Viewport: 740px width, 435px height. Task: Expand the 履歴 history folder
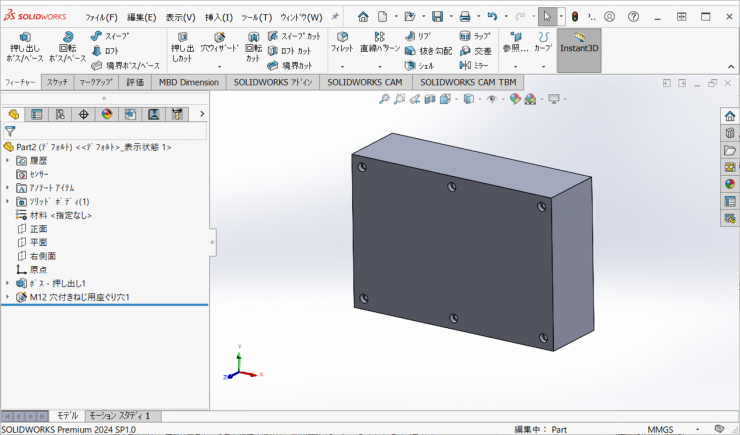pyautogui.click(x=8, y=160)
